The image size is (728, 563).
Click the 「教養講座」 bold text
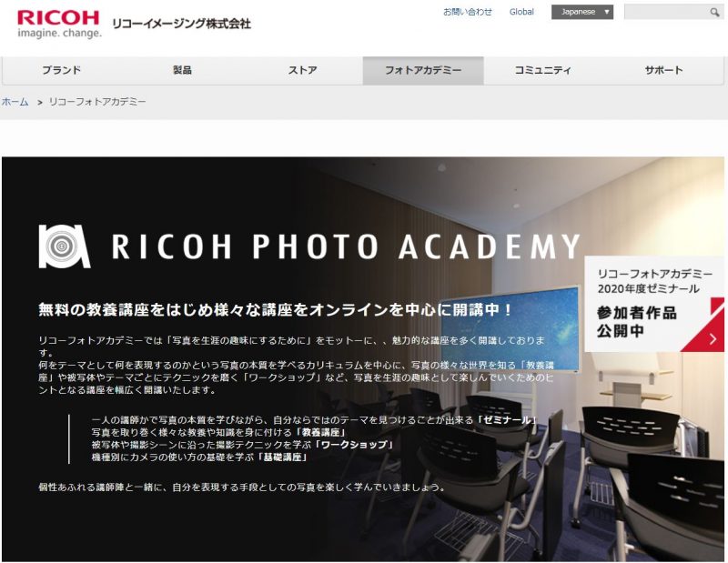click(320, 433)
